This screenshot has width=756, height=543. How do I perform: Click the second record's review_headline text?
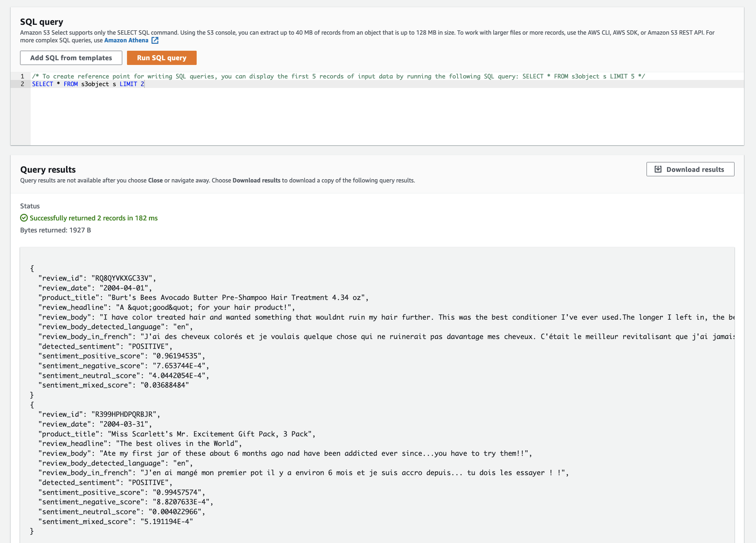point(177,443)
